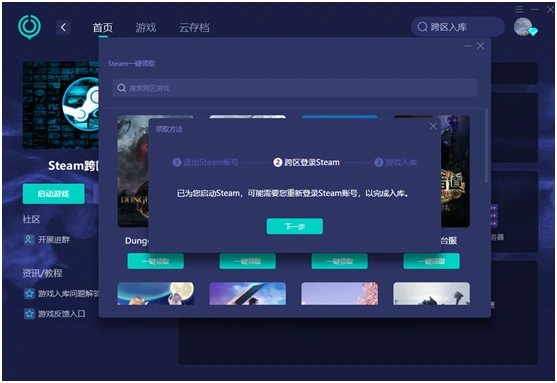Image resolution: width=557 pixels, height=383 pixels.
Task: Go back using the left arrow button
Action: tap(63, 27)
